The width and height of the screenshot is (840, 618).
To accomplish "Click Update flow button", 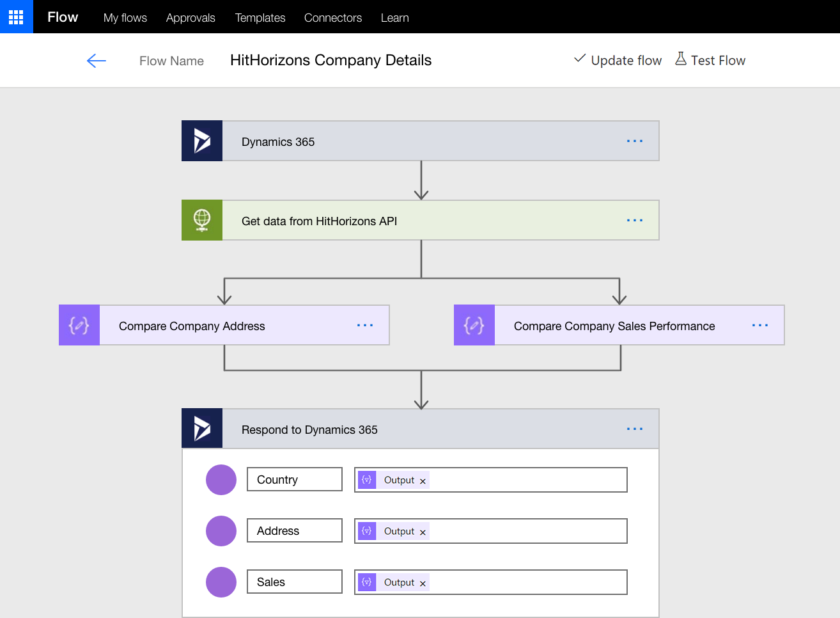I will 618,60.
